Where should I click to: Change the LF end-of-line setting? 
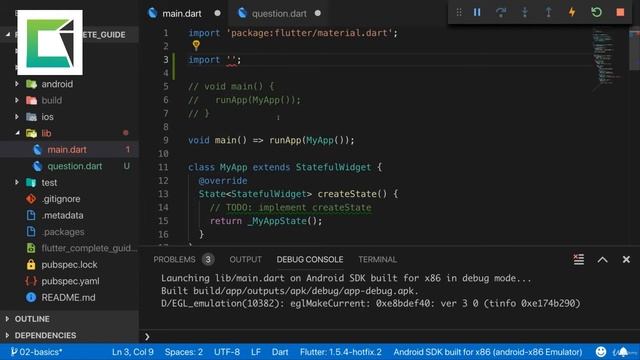click(x=256, y=352)
